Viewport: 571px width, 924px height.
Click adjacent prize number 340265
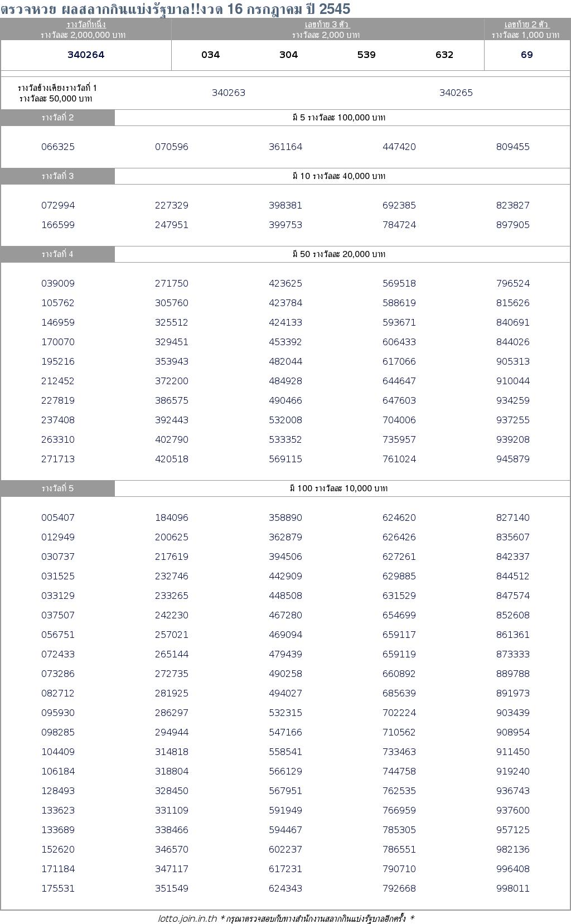coord(456,93)
